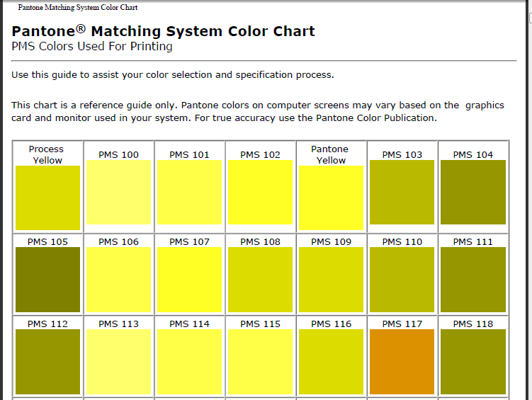Select the PMS 100 swatch
The image size is (532, 400).
point(118,193)
